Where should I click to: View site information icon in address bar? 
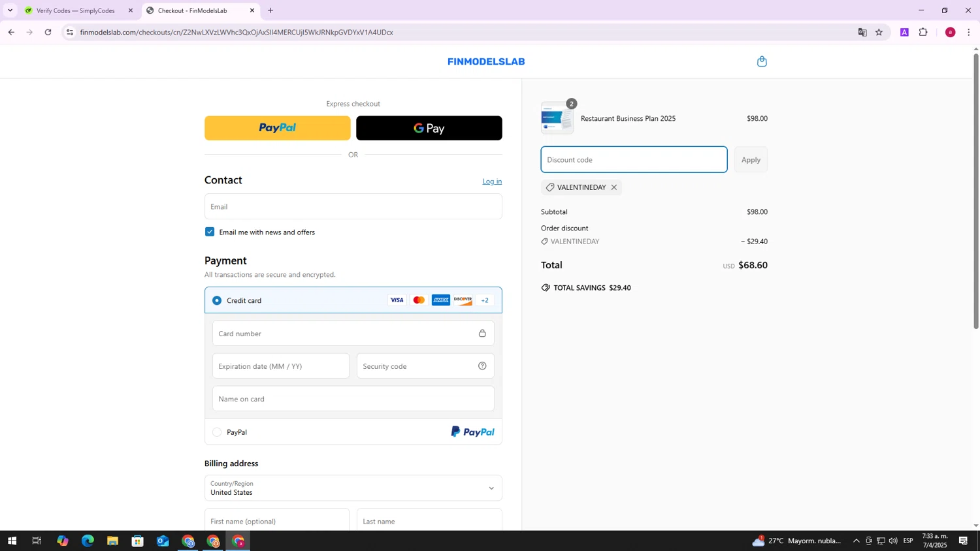(70, 32)
